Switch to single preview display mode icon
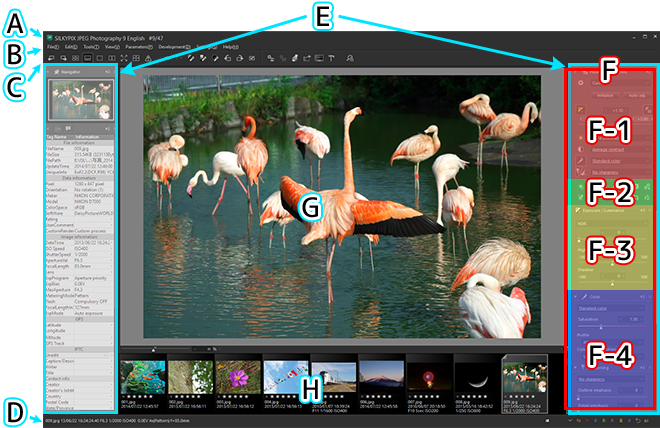This screenshot has width=660, height=428. click(100, 58)
